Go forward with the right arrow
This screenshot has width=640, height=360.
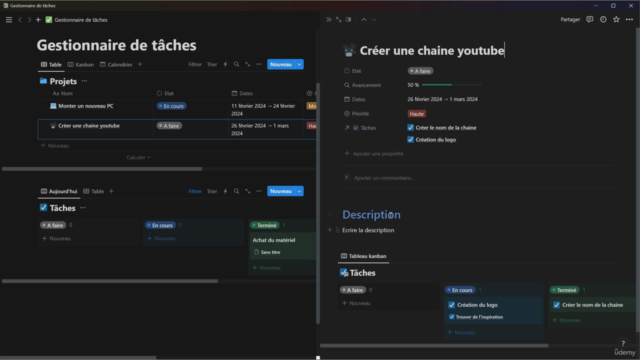(x=29, y=20)
